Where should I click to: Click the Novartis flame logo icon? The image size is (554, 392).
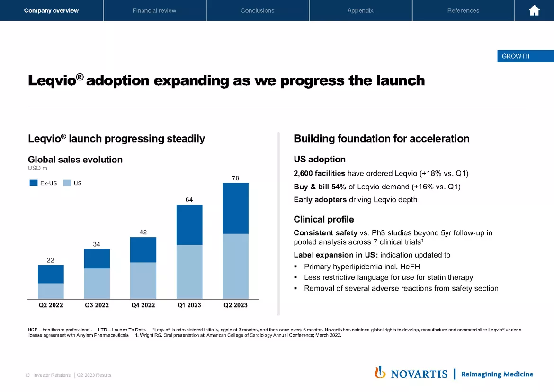point(380,373)
